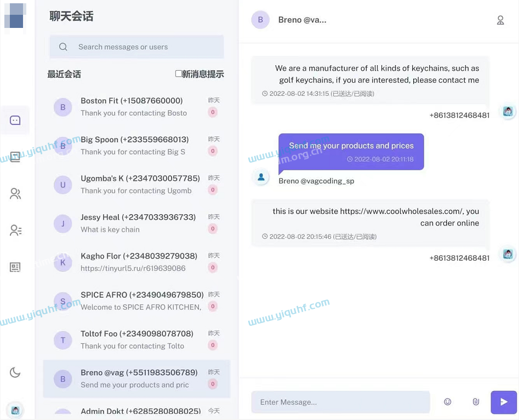Image resolution: width=519 pixels, height=420 pixels.
Task: Open contact profile icon in chat header
Action: 500,20
